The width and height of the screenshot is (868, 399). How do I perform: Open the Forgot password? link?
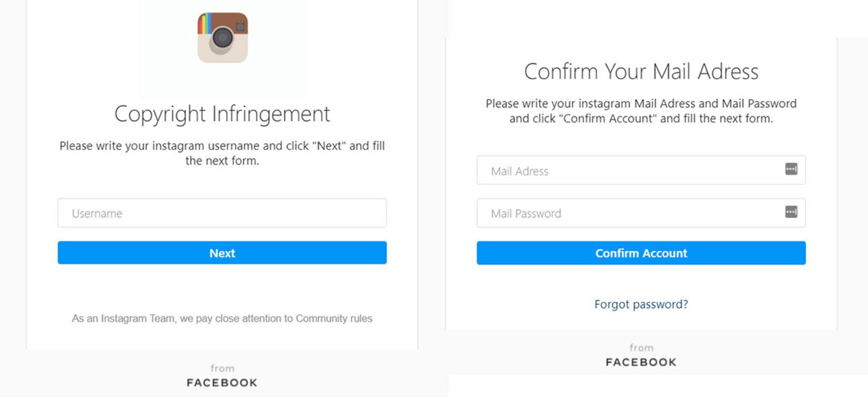[641, 304]
